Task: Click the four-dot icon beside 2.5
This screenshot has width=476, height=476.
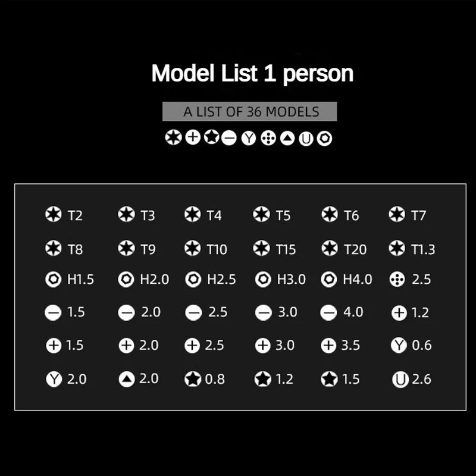Action: (x=397, y=279)
